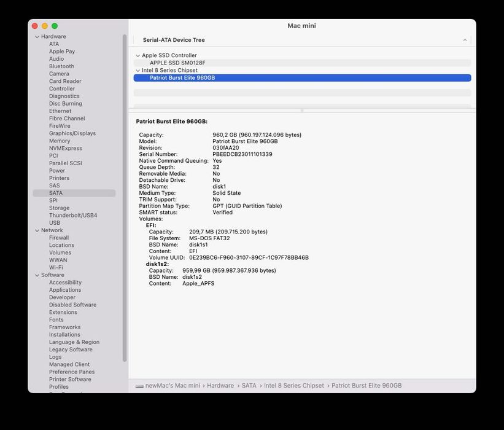Screen dimensions: 504x430
Task: Select Extensions in the sidebar
Action: 63,312
